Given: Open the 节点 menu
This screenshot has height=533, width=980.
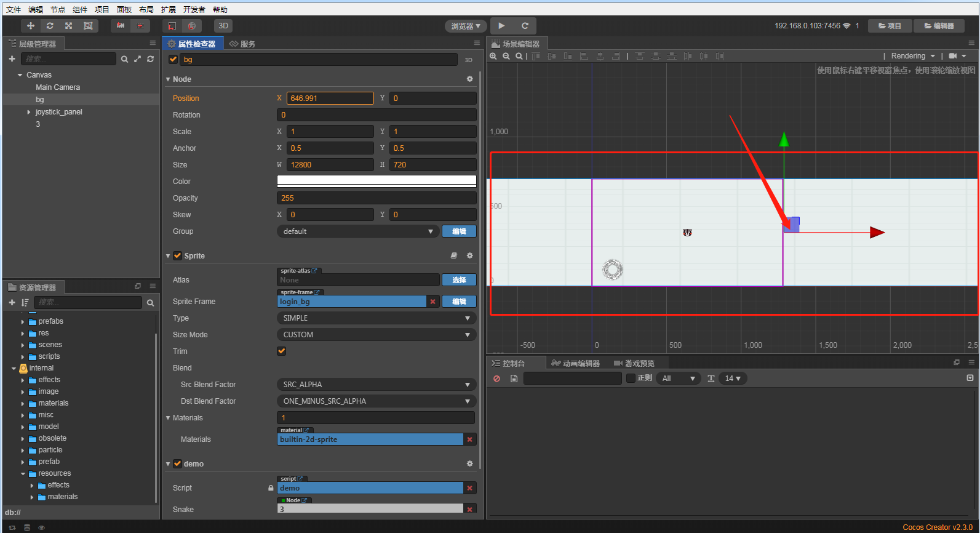Looking at the screenshot, I should (58, 9).
